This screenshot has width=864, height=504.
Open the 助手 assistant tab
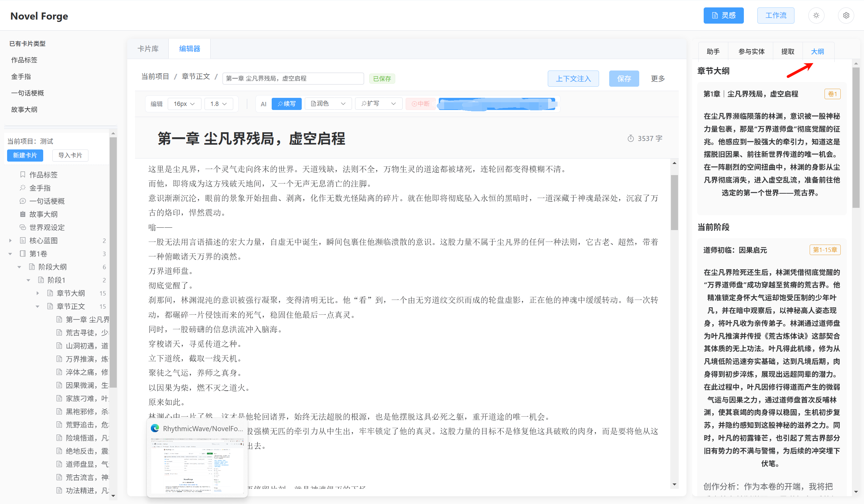point(713,51)
